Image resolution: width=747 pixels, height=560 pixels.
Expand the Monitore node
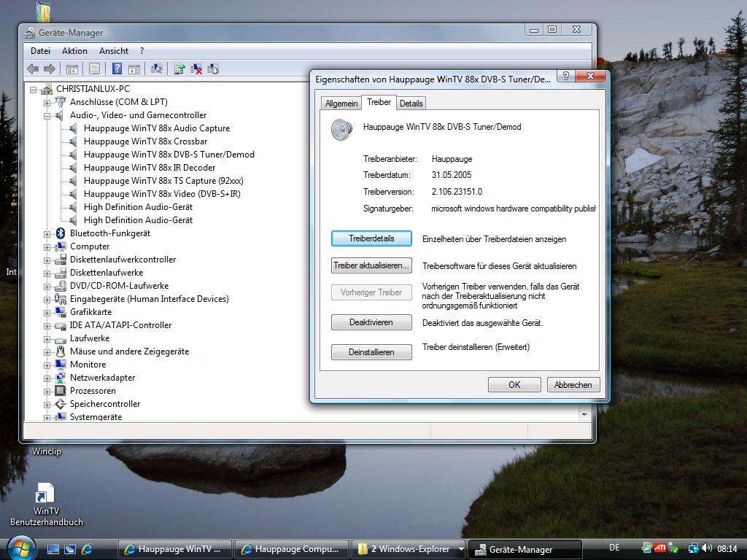coord(47,365)
